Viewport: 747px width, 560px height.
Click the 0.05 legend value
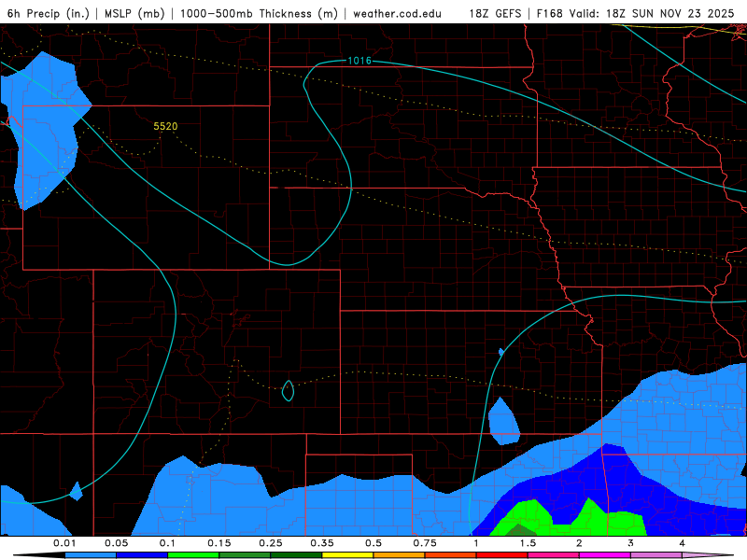(116, 543)
